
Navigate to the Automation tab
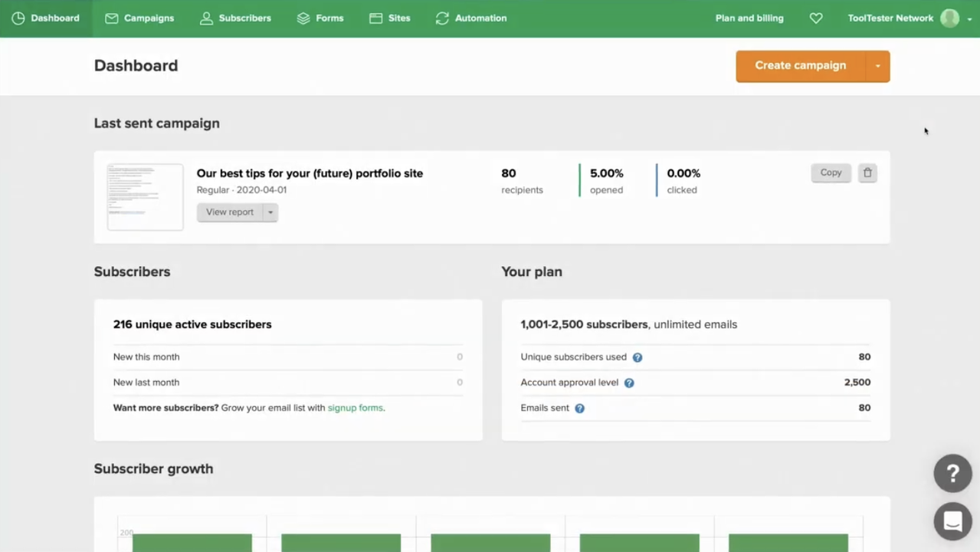click(471, 18)
